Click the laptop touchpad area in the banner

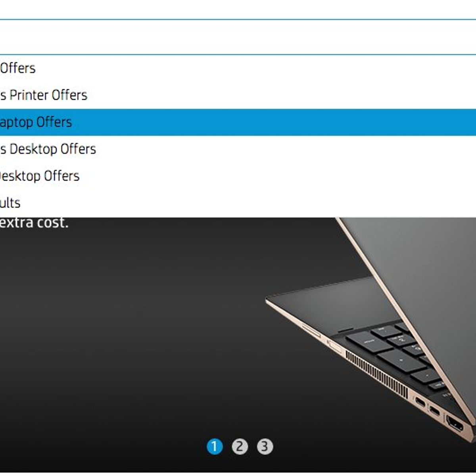click(x=329, y=301)
